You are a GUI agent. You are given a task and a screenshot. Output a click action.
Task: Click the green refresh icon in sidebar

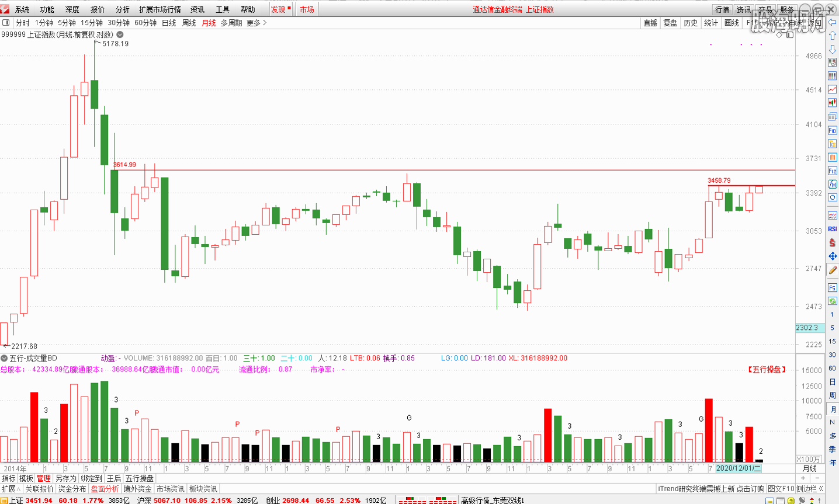click(833, 301)
